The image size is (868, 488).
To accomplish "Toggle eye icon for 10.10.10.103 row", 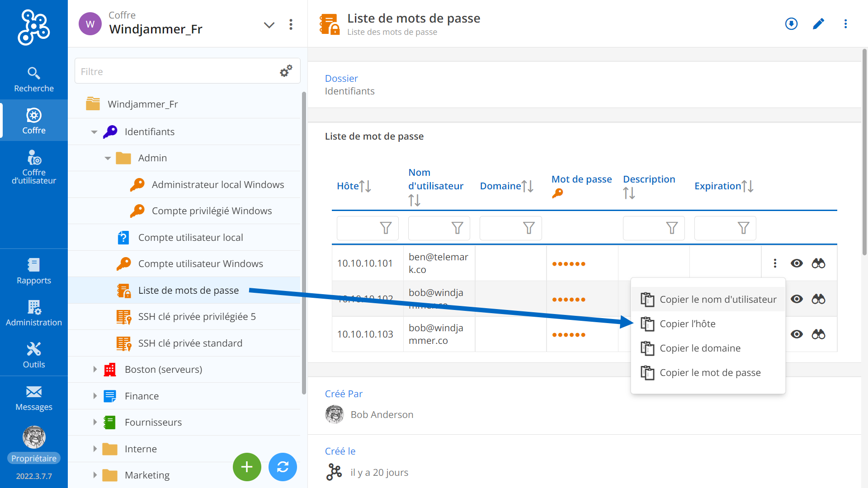I will [797, 334].
